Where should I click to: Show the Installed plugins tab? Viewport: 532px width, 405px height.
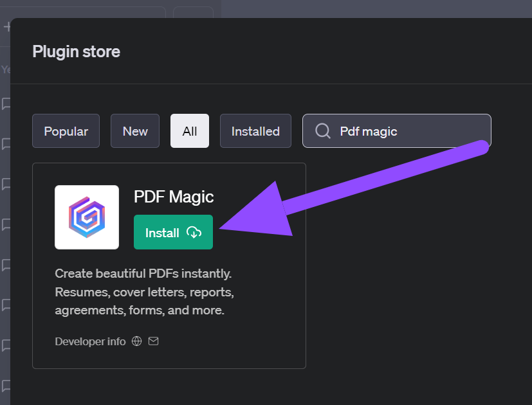255,131
